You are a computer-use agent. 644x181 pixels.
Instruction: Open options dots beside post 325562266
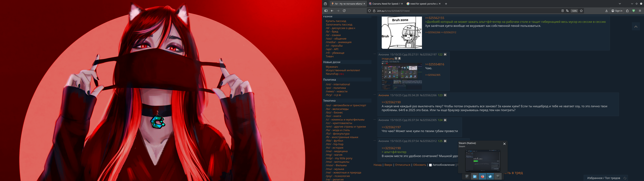375,95
